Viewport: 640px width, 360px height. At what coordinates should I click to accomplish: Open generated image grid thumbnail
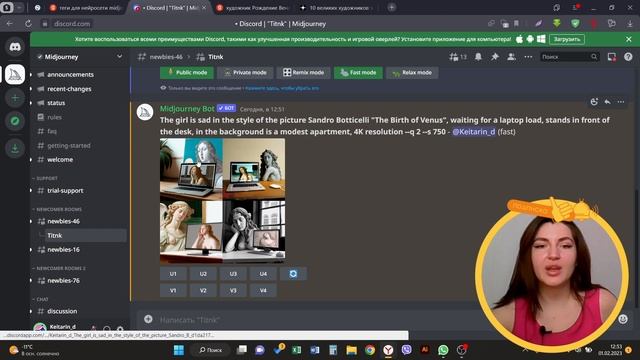[222, 200]
